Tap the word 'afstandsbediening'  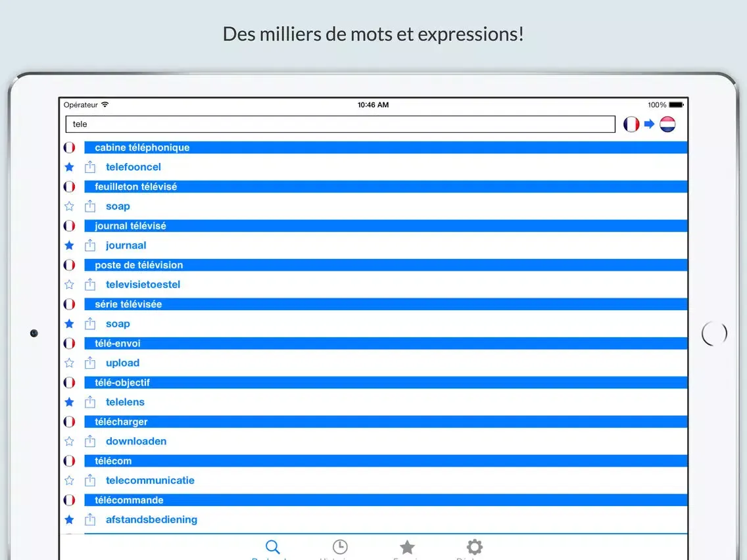click(151, 520)
